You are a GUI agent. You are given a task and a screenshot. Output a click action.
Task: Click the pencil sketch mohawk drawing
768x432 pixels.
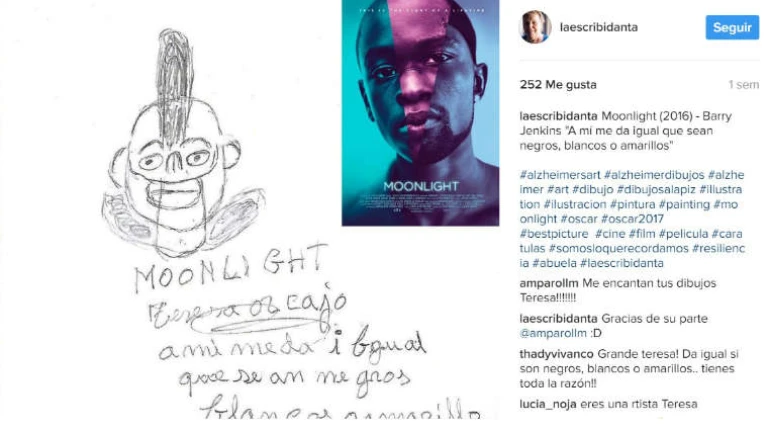(x=184, y=142)
